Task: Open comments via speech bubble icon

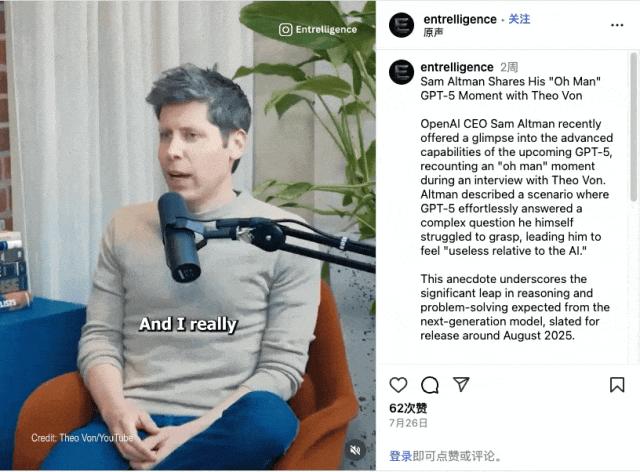Action: coord(430,385)
